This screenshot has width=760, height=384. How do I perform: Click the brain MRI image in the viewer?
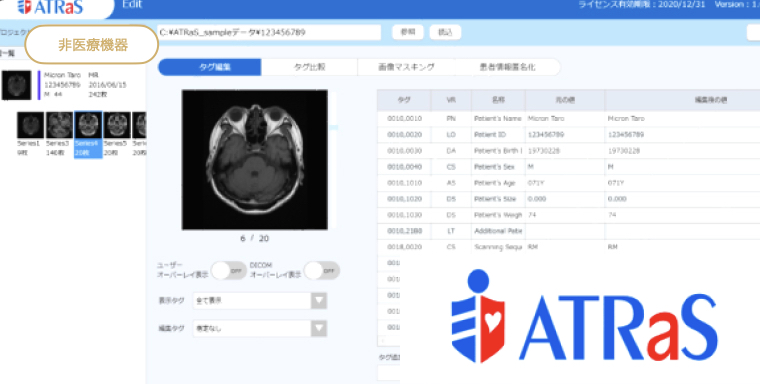[254, 160]
